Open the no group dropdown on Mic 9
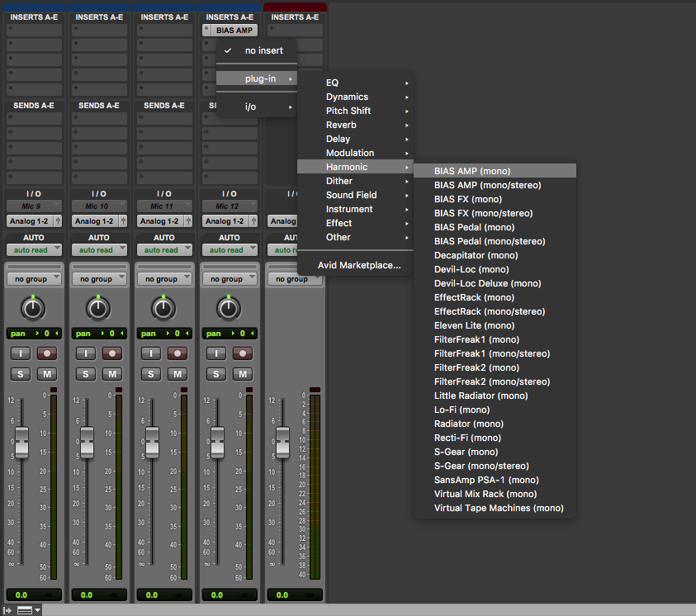Screen dimensions: 696x616 click(34, 279)
